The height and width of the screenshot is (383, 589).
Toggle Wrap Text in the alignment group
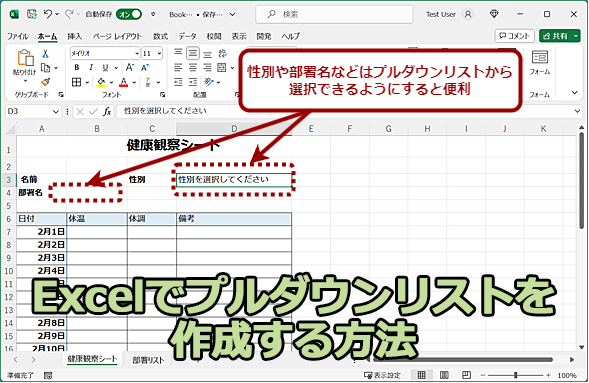click(x=222, y=53)
